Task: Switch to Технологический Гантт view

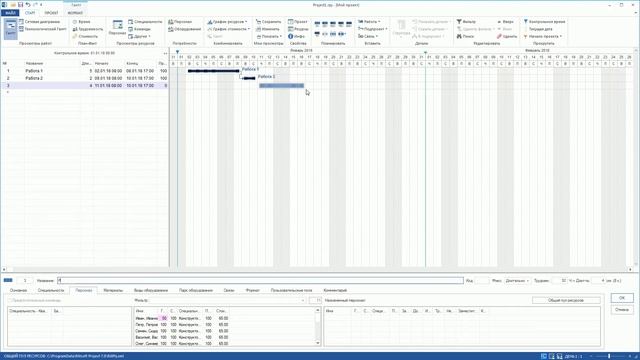Action: pyautogui.click(x=42, y=29)
